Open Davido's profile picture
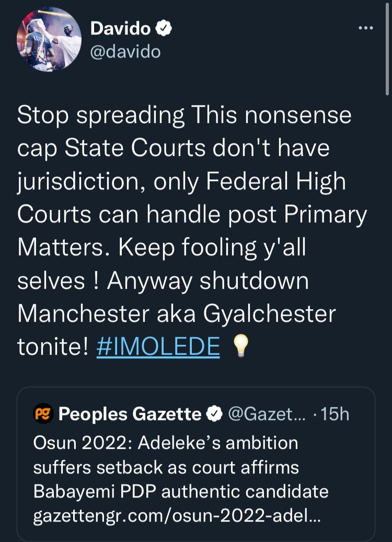This screenshot has height=542, width=392. [x=49, y=40]
